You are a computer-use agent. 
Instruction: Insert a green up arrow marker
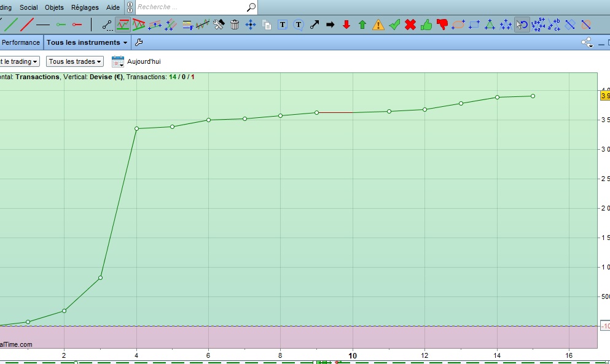point(362,25)
